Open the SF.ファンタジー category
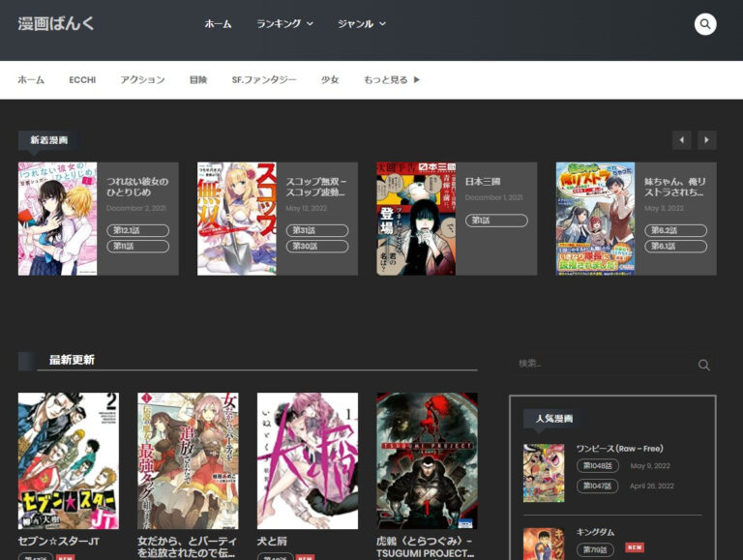 [264, 80]
